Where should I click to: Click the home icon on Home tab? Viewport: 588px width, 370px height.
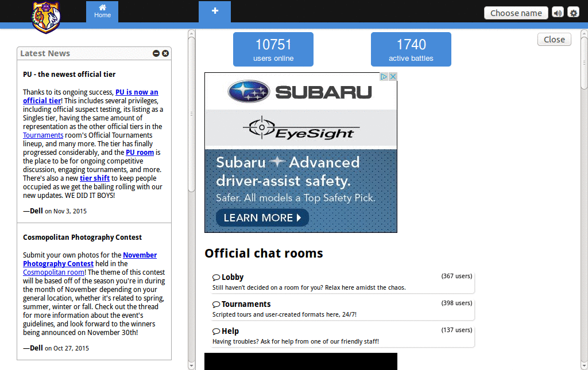coord(102,7)
